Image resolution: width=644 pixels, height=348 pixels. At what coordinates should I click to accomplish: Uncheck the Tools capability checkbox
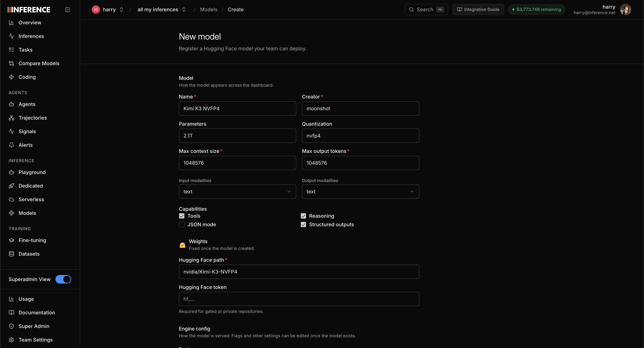click(182, 216)
